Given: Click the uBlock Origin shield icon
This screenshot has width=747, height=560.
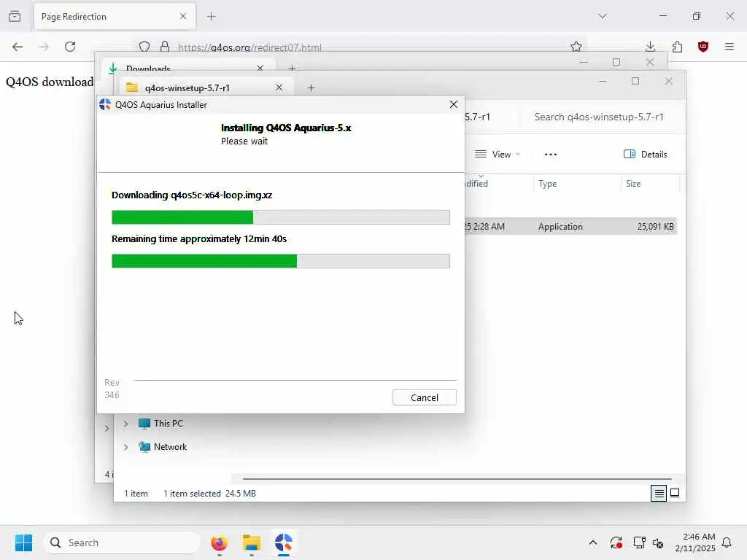Looking at the screenshot, I should point(703,47).
